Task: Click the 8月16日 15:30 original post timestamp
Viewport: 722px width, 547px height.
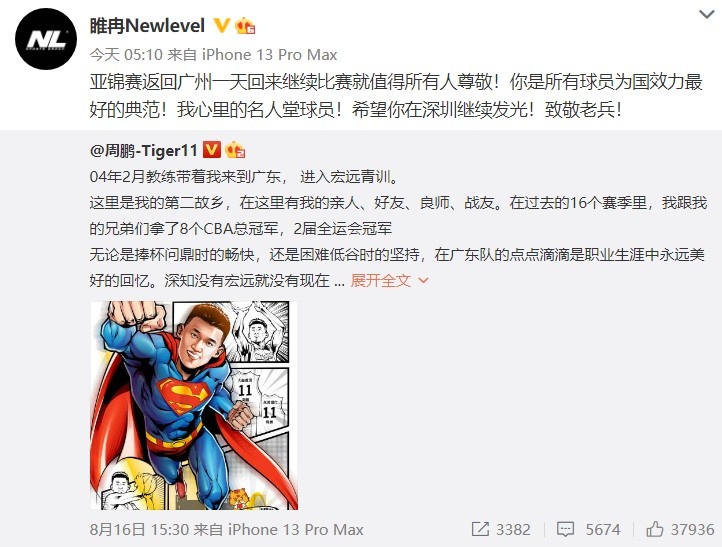Action: [139, 530]
